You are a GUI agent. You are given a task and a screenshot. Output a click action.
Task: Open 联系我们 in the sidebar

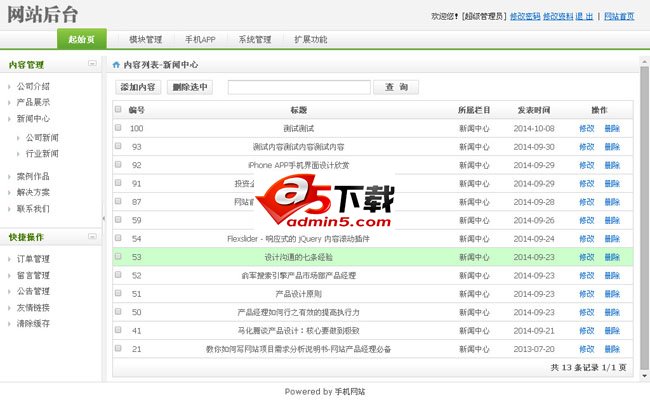click(x=33, y=209)
